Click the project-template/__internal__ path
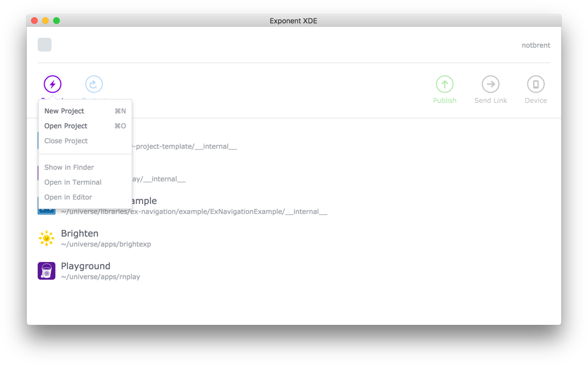588x366 pixels. pos(185,147)
